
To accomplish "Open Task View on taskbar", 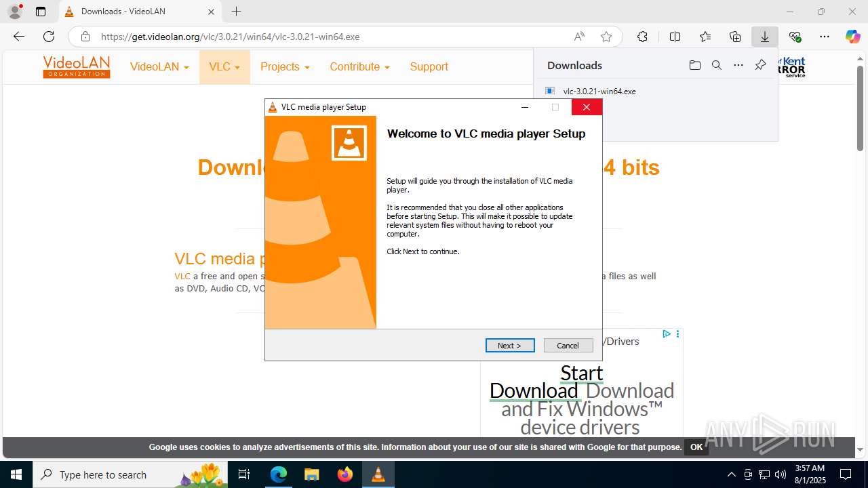I will (x=245, y=474).
